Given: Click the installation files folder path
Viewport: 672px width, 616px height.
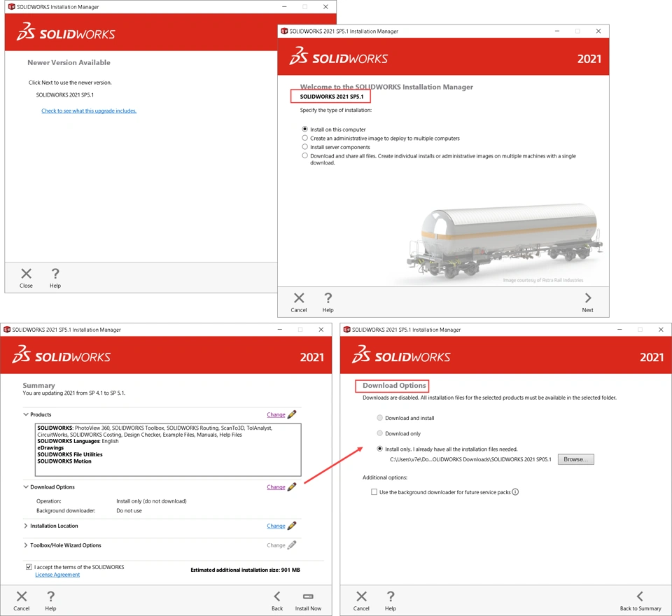Looking at the screenshot, I should [x=470, y=459].
